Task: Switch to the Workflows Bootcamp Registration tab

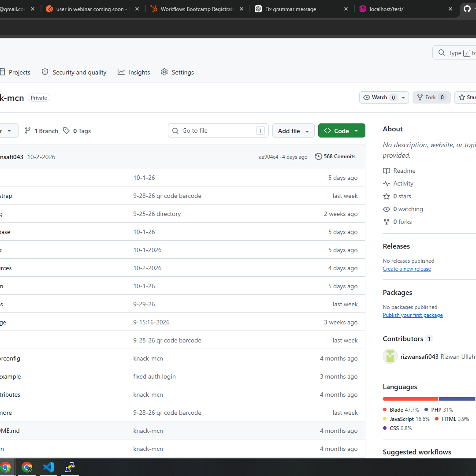Action: point(197,9)
